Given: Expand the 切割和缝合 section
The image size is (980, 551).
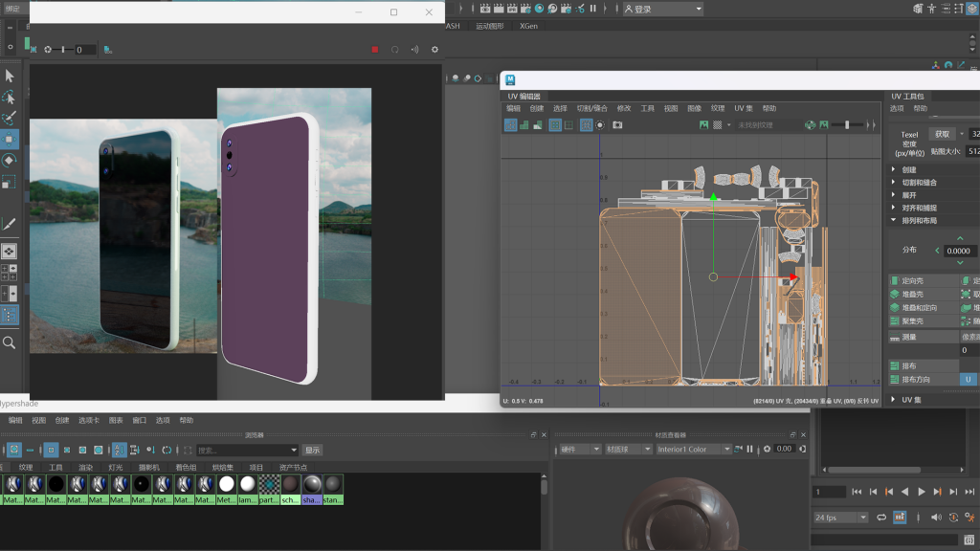Looking at the screenshot, I should 893,183.
